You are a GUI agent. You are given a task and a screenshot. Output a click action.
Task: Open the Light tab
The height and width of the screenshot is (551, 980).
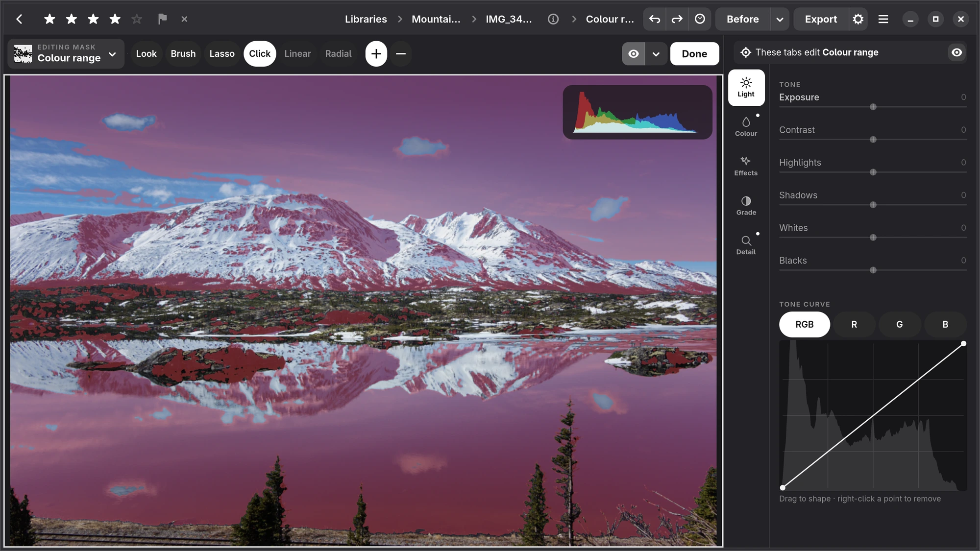pos(746,88)
